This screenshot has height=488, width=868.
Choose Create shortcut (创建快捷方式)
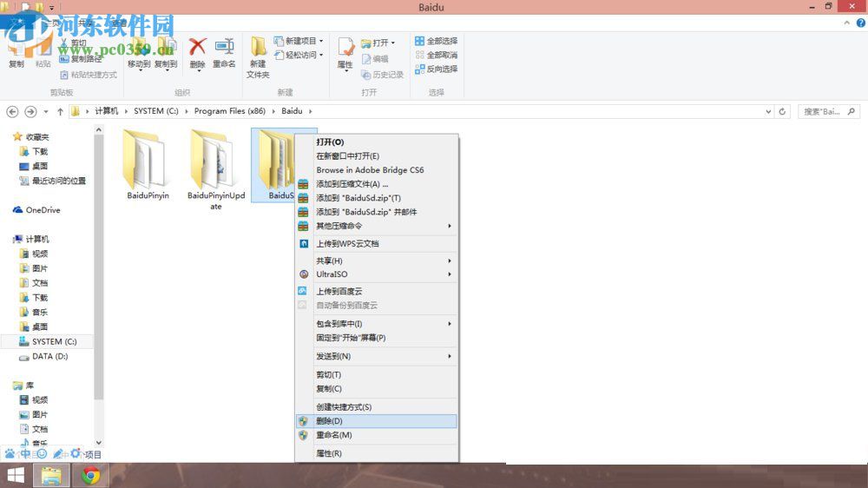[x=377, y=406]
